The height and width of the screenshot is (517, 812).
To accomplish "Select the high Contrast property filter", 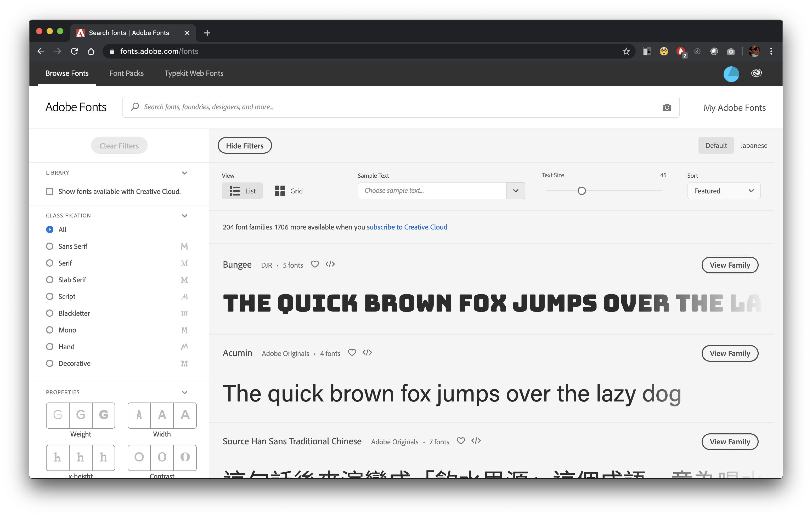I will pyautogui.click(x=185, y=457).
